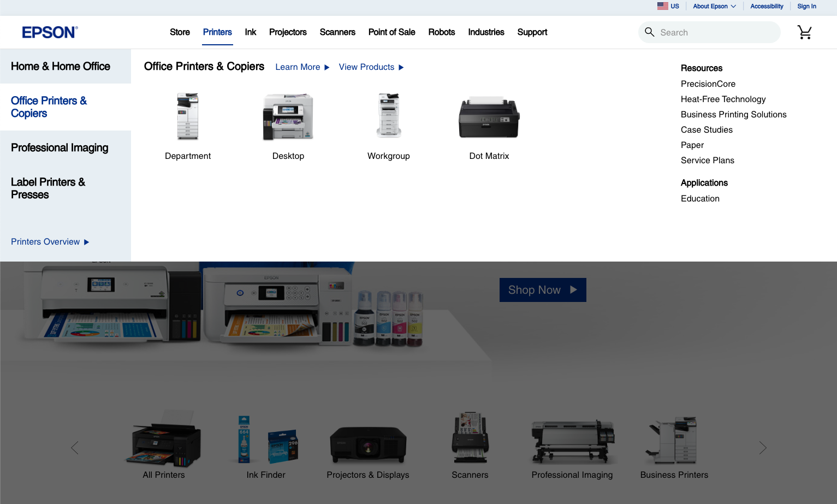Open the Accessibility link

click(x=767, y=7)
